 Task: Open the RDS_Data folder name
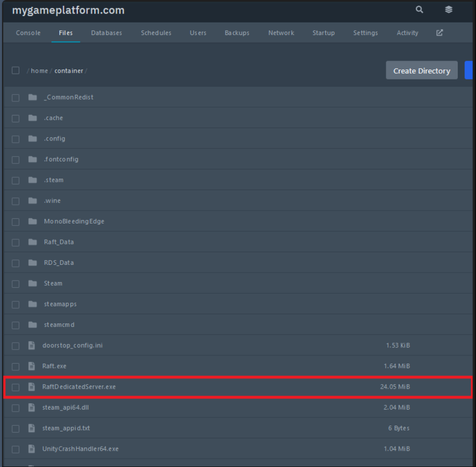point(59,263)
